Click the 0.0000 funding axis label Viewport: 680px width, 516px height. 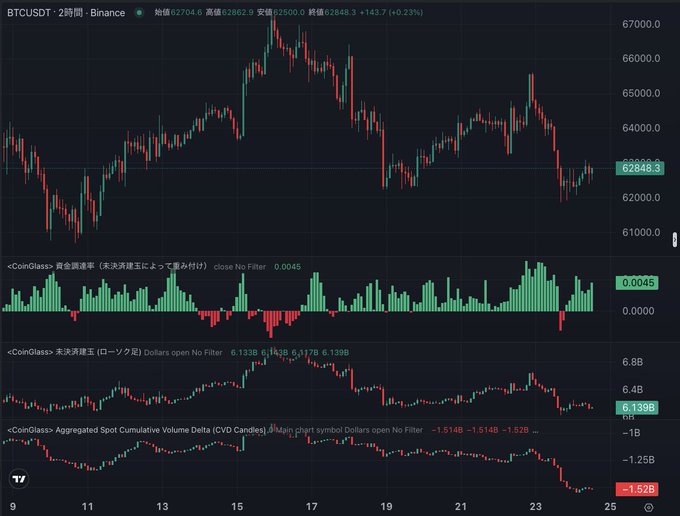pos(638,311)
